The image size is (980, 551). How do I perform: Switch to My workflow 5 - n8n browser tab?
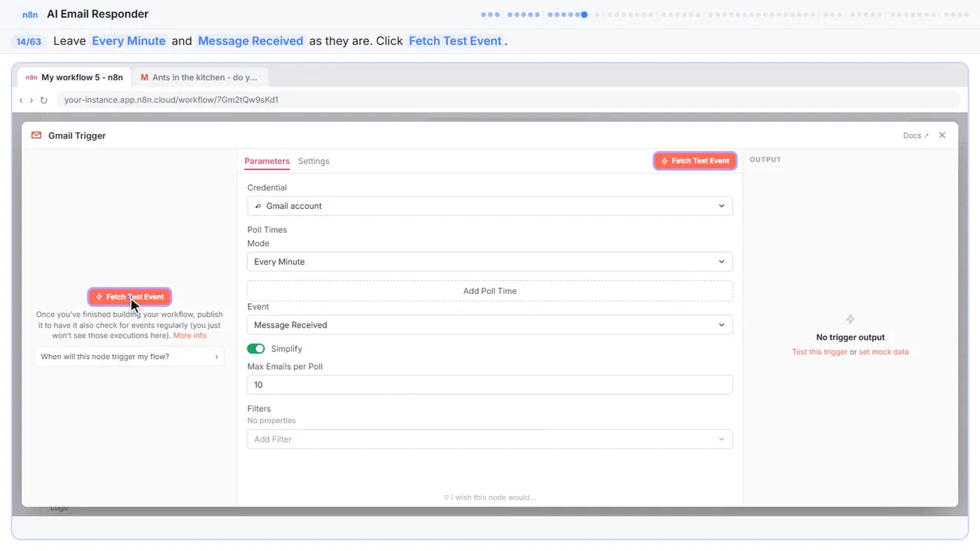coord(74,77)
